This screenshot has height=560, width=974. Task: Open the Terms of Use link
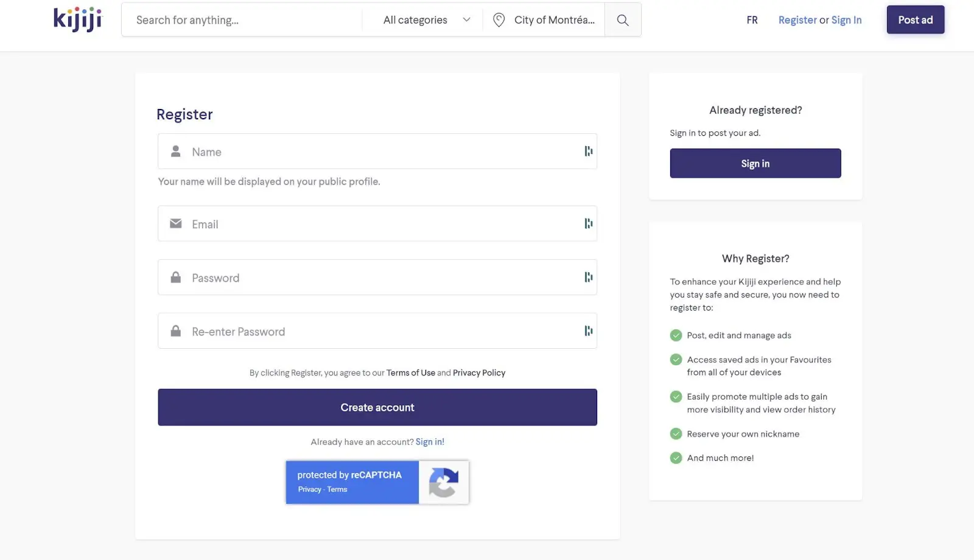coord(411,373)
